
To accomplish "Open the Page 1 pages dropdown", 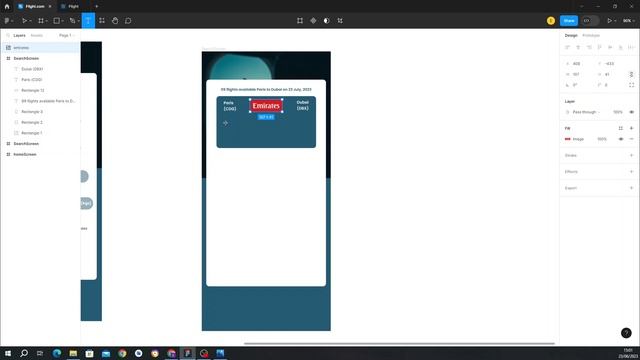I will [x=67, y=36].
